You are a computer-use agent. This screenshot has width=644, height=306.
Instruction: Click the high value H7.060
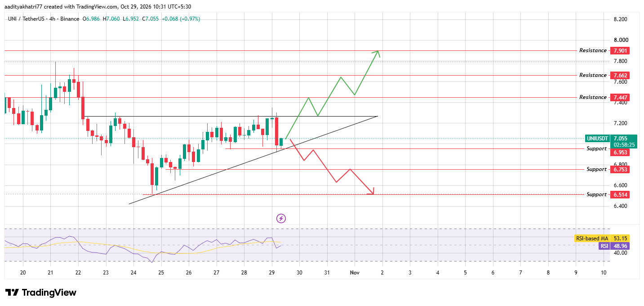coord(112,19)
